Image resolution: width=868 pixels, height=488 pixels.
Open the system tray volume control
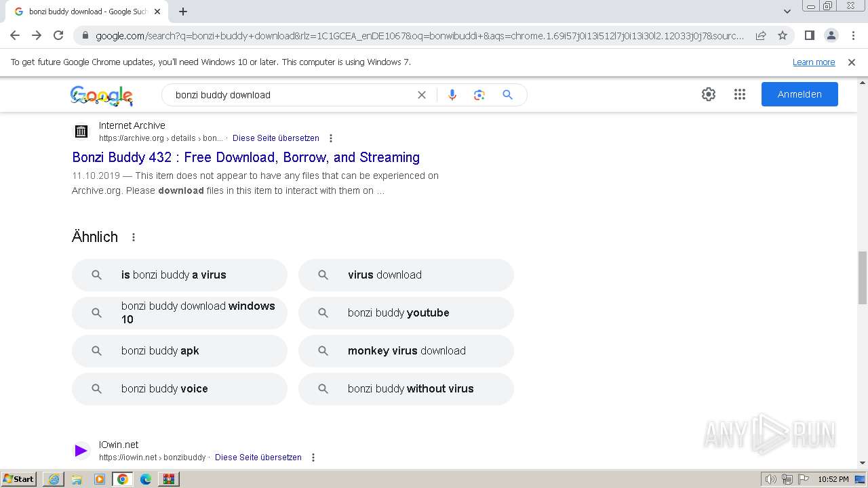click(771, 479)
